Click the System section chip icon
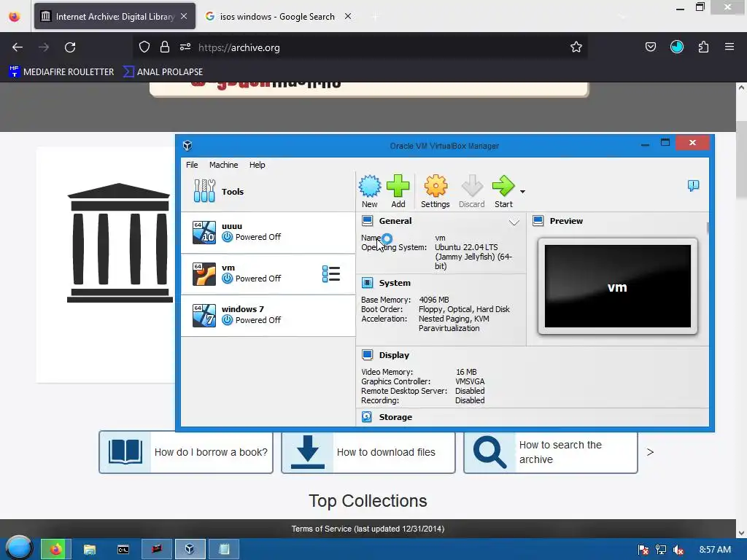 [368, 283]
